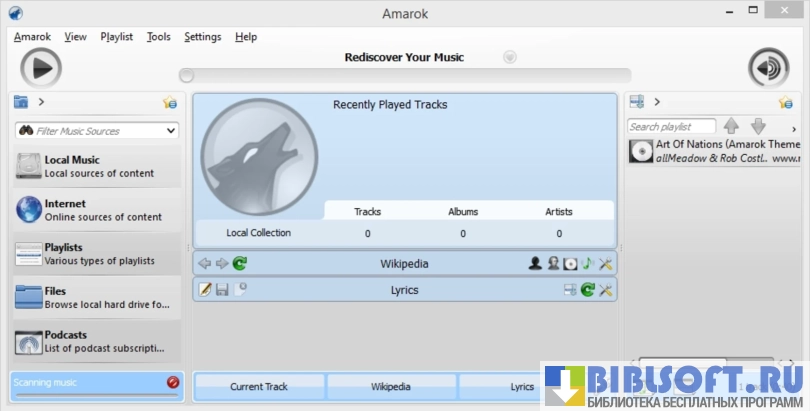Click the volume speaker button
810x411 pixels.
coord(769,68)
